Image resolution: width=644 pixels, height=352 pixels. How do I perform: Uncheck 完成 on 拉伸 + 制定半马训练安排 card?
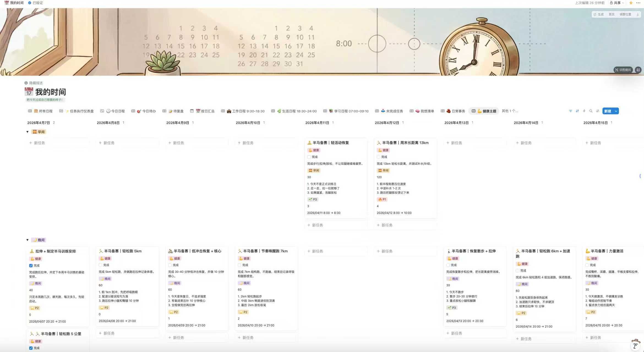pyautogui.click(x=31, y=266)
